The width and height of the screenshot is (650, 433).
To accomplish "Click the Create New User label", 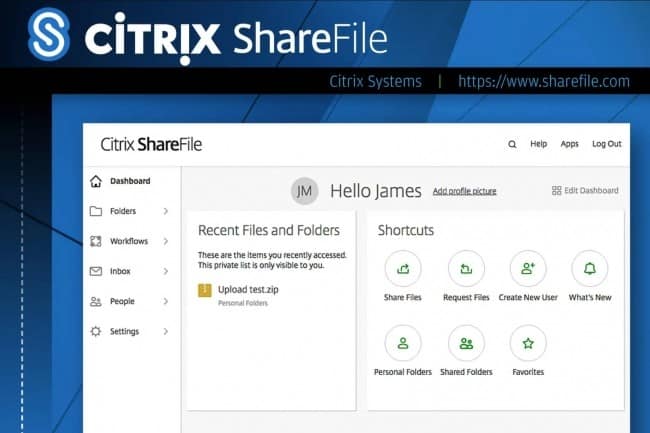I will coord(528,298).
